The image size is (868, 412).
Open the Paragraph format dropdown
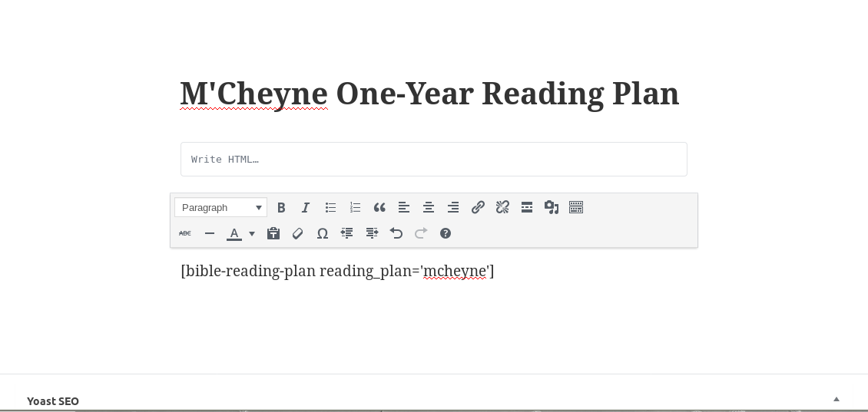click(220, 207)
